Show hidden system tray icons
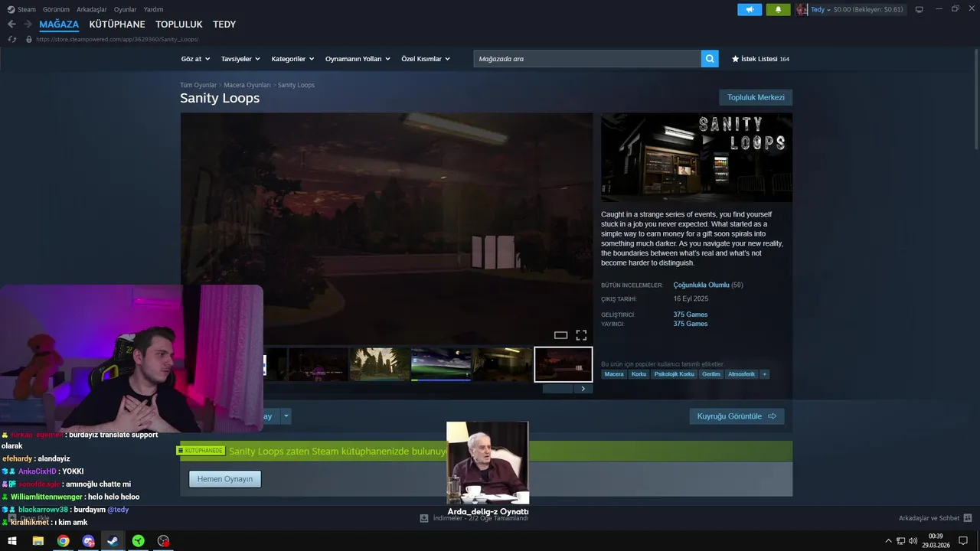Screen dimensions: 980x551 (888, 541)
